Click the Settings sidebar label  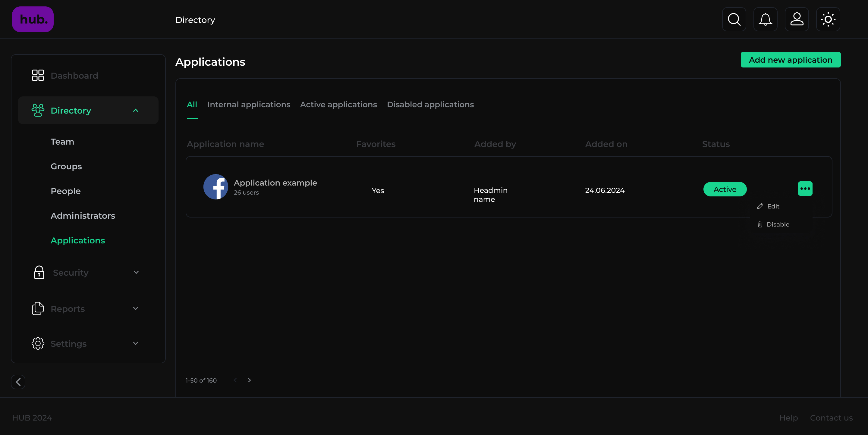[x=68, y=344]
